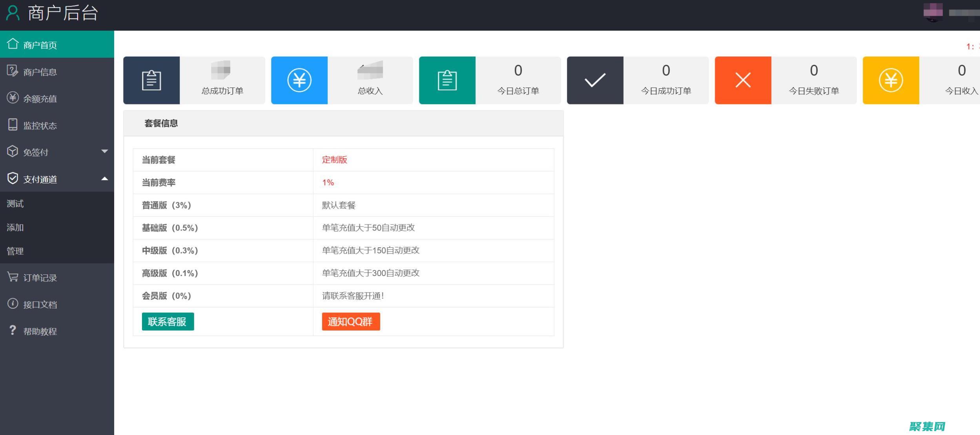This screenshot has width=980, height=435.
Task: Select 添加 under 支付通道
Action: click(15, 227)
